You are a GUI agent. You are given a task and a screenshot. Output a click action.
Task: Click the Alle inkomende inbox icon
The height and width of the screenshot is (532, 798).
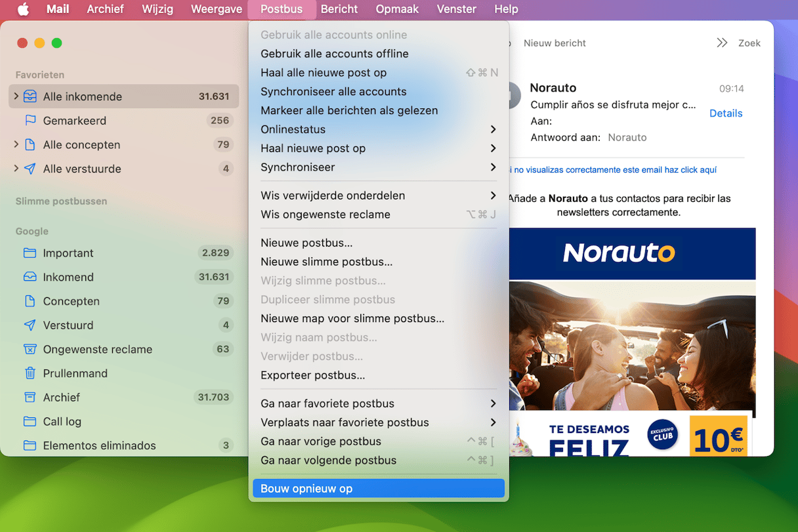[30, 96]
